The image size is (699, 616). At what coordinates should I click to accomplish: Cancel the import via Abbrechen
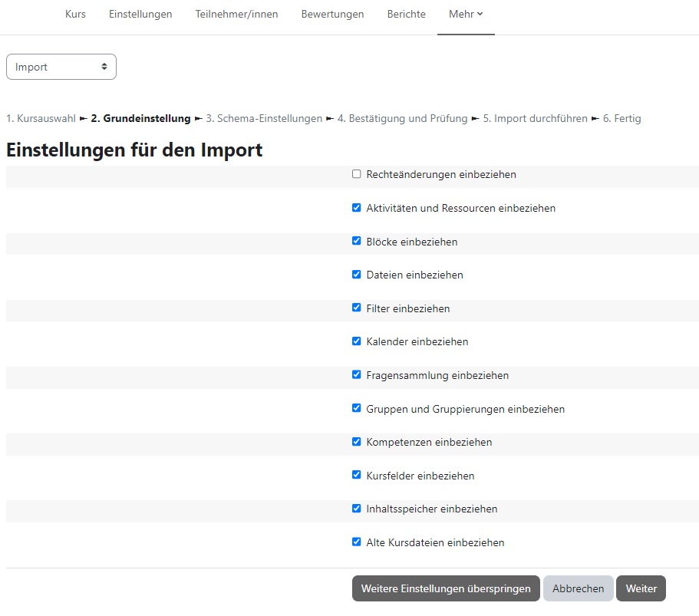pyautogui.click(x=578, y=588)
